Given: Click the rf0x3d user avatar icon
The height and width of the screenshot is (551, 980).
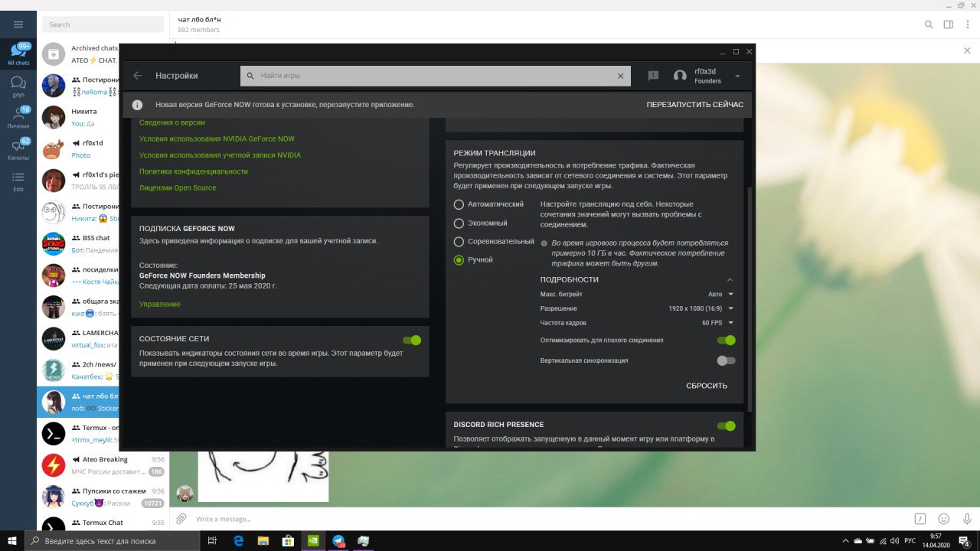Looking at the screenshot, I should pos(680,76).
